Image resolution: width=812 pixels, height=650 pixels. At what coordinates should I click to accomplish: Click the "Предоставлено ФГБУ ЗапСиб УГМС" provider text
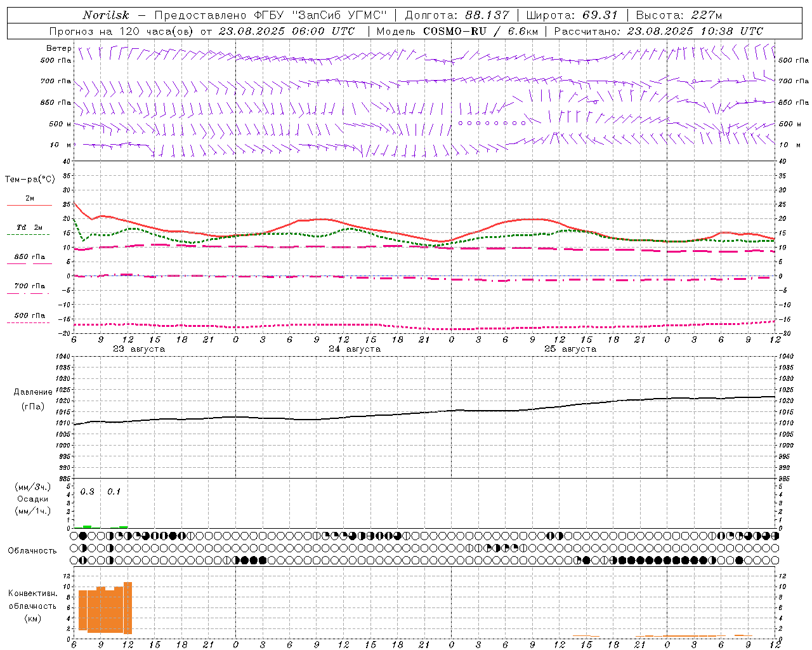tap(271, 15)
